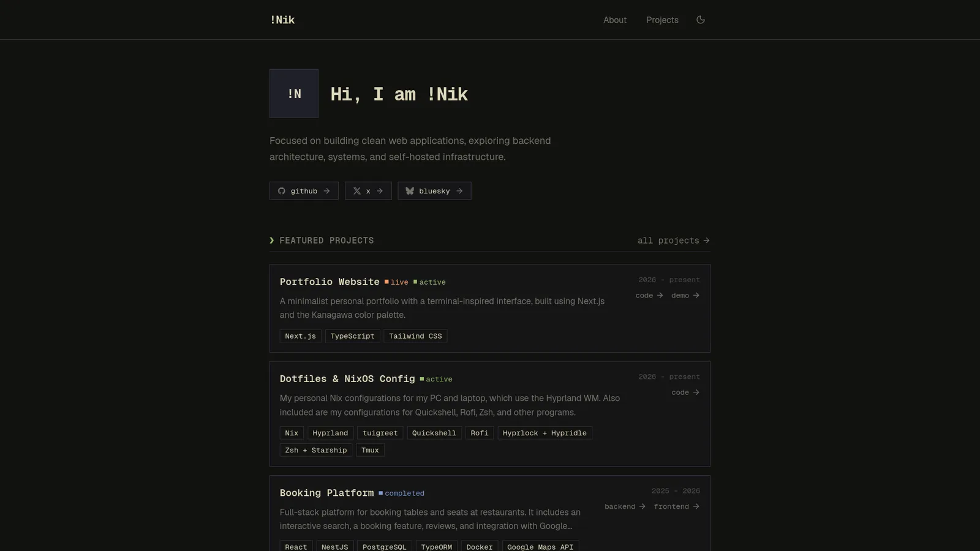The image size is (980, 551).
Task: Click the Featured Projects chevron icon
Action: point(272,241)
